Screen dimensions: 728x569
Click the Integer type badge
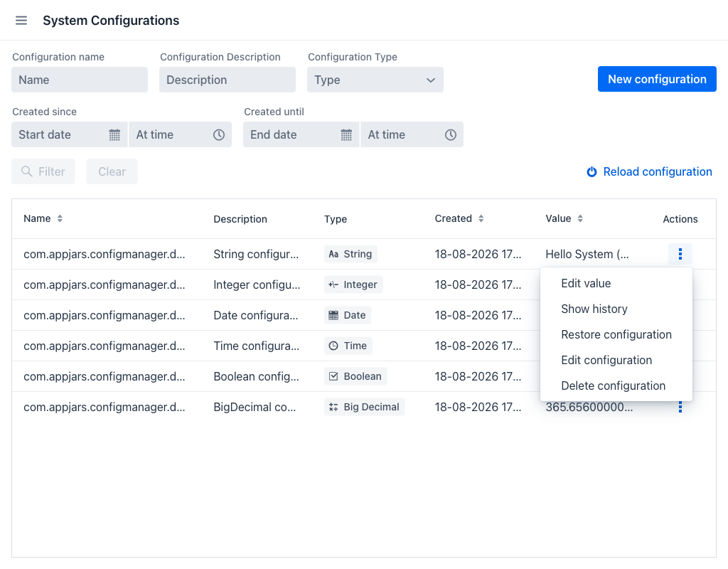(x=353, y=284)
